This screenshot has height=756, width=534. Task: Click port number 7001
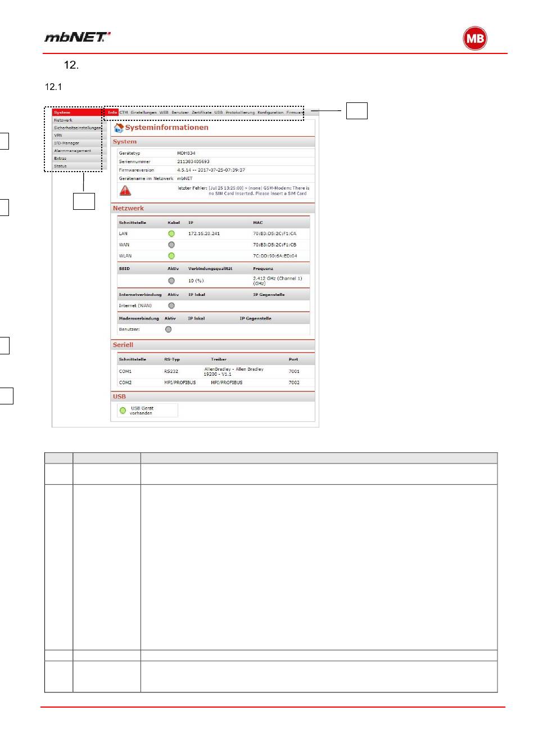tap(294, 371)
